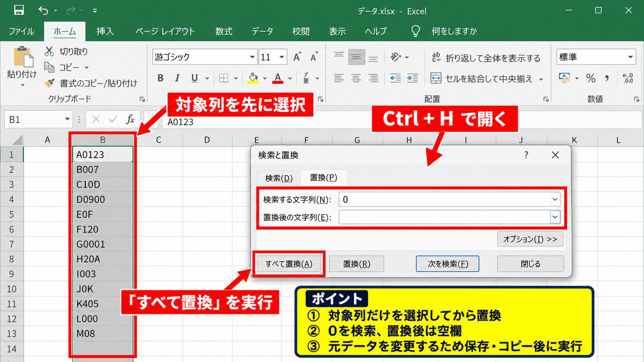
Task: Click the Borders grid icon
Action: [x=224, y=78]
